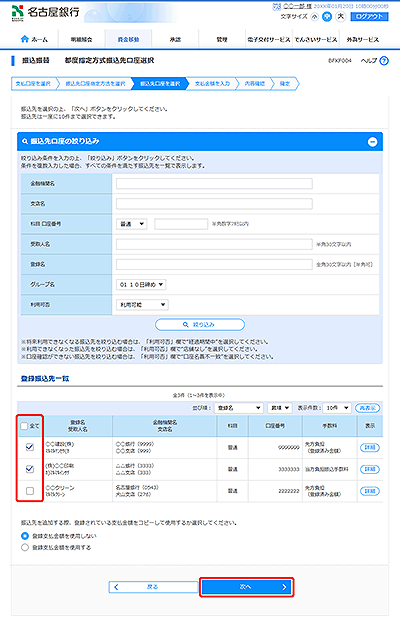Open the 表示件数 10件 dropdown
The width and height of the screenshot is (400, 631).
click(x=338, y=408)
